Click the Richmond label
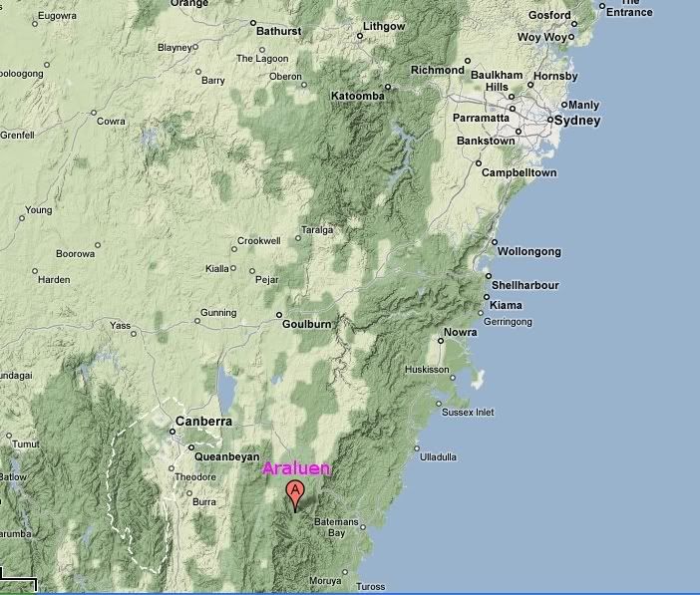This screenshot has width=700, height=595. [x=438, y=70]
